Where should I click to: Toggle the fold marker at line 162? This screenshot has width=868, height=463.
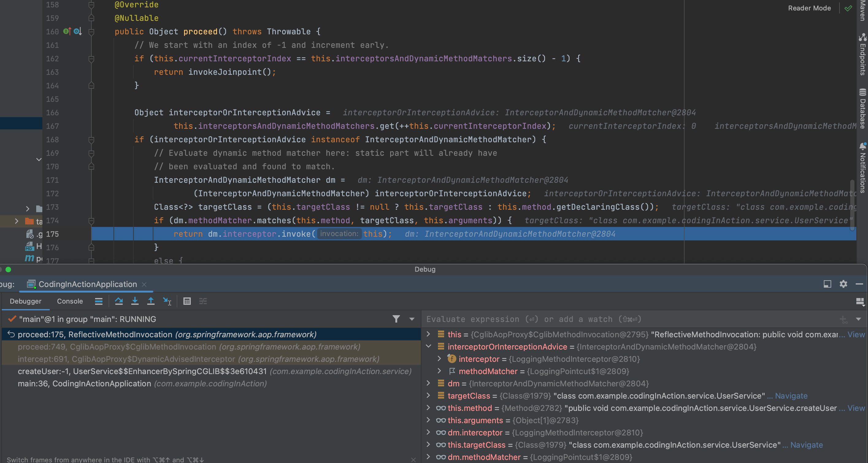[x=91, y=59]
